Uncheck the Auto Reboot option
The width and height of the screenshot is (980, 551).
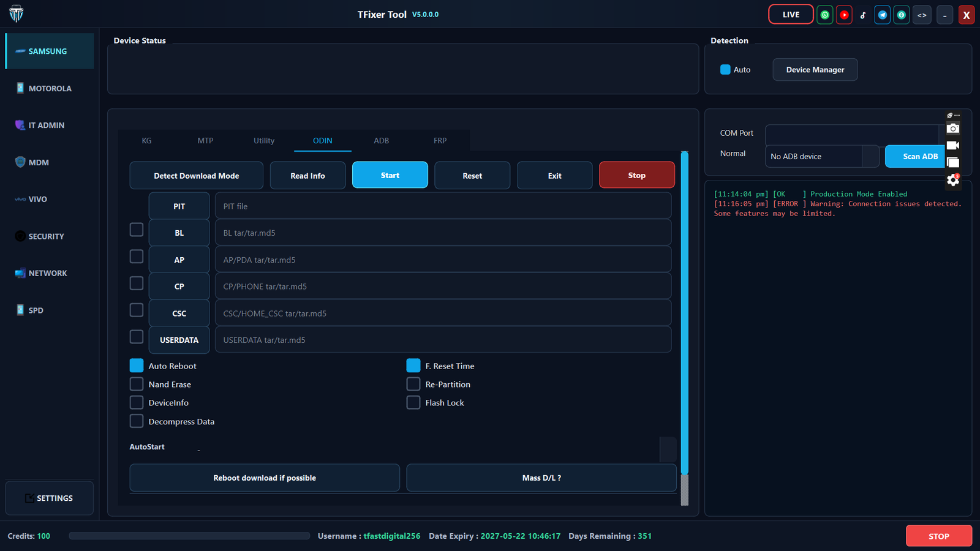coord(137,365)
